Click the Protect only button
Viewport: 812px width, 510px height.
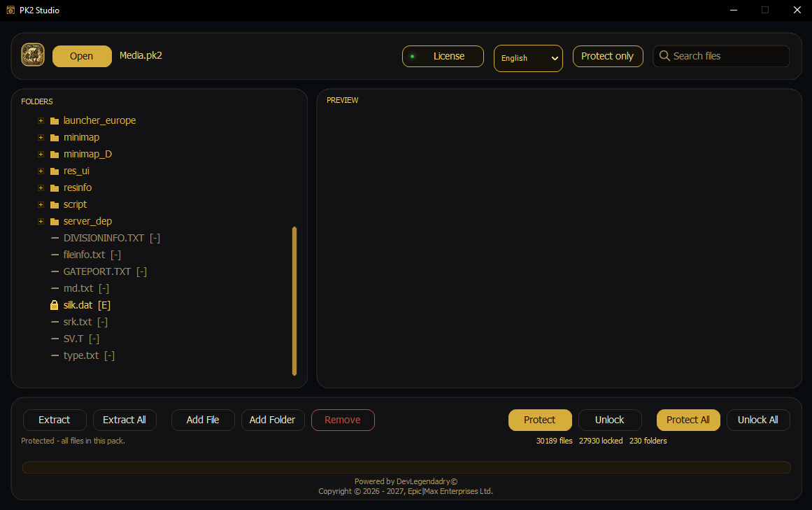pyautogui.click(x=608, y=56)
